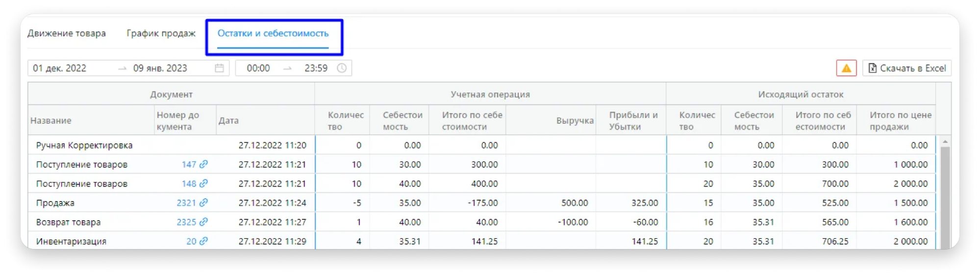980x277 pixels.
Task: Select the Ручная Корректировка row name
Action: click(84, 145)
